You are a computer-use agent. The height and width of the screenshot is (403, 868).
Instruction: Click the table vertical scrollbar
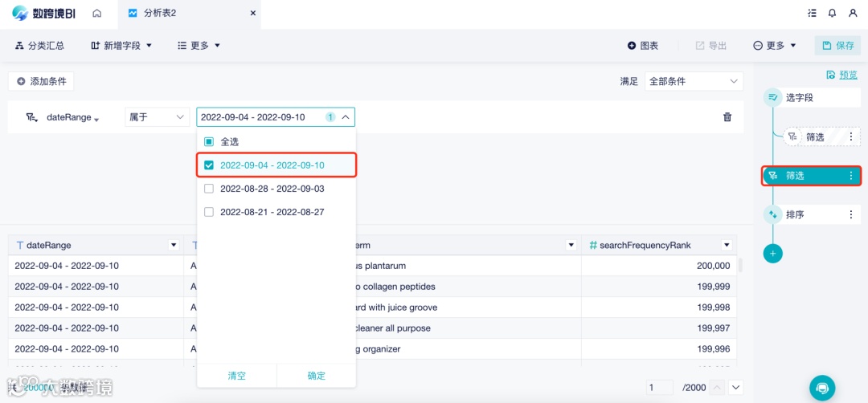(741, 265)
